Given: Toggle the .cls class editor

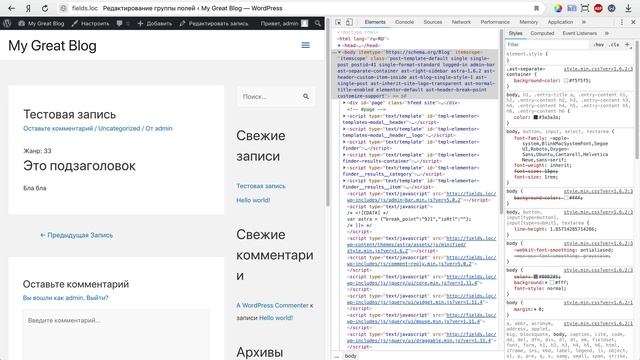Looking at the screenshot, I should 614,44.
